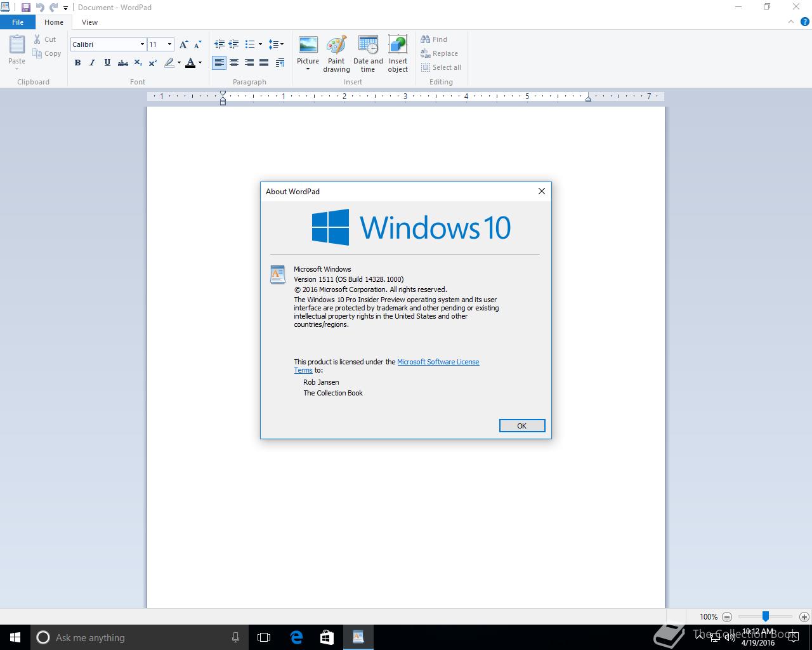Open the bullet list style dropdown arrow

point(260,44)
